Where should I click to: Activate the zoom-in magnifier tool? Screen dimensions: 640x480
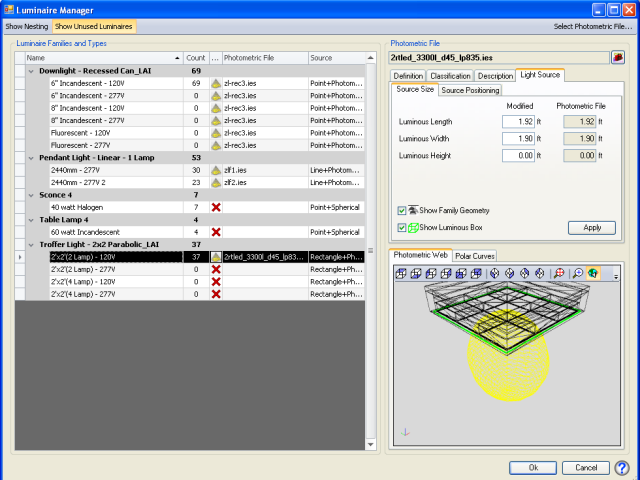click(x=578, y=273)
